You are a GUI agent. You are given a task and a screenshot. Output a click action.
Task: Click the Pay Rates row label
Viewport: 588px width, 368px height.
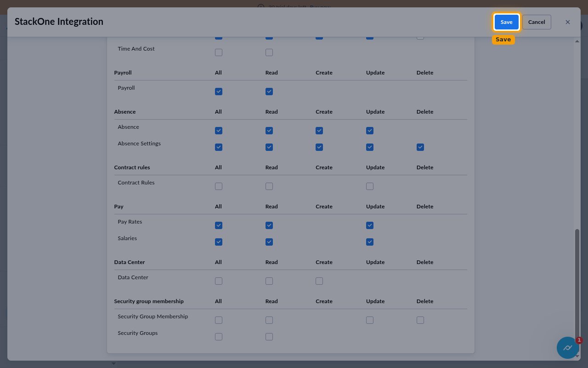point(130,222)
